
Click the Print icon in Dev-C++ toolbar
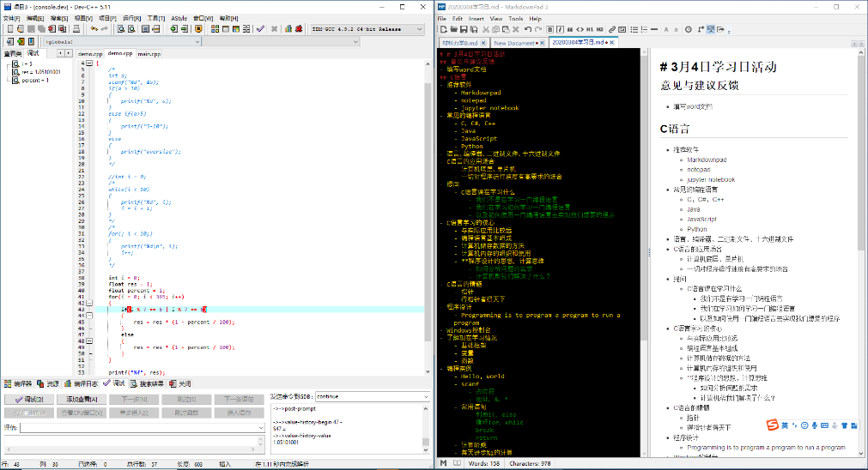tap(76, 29)
